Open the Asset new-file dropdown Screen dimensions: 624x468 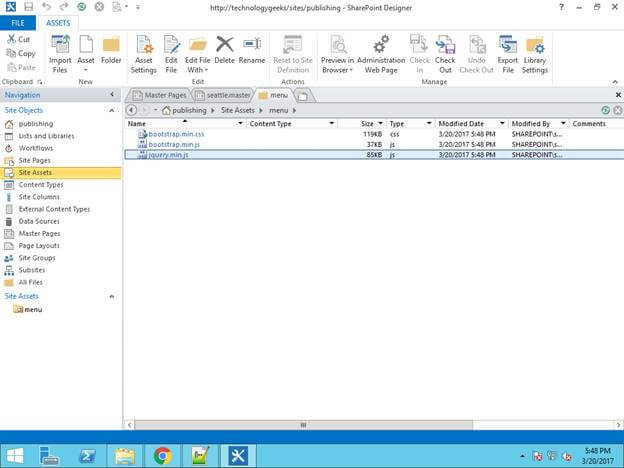86,70
